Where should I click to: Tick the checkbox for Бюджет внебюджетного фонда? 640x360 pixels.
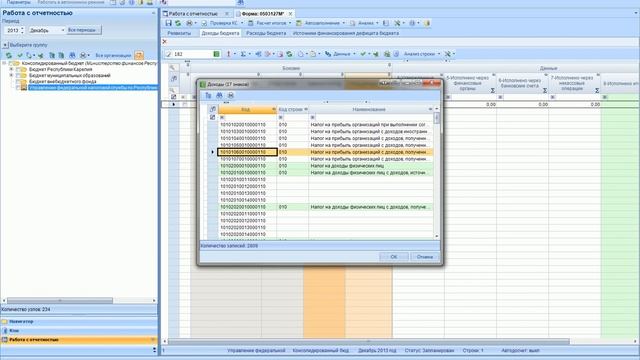[x=18, y=82]
